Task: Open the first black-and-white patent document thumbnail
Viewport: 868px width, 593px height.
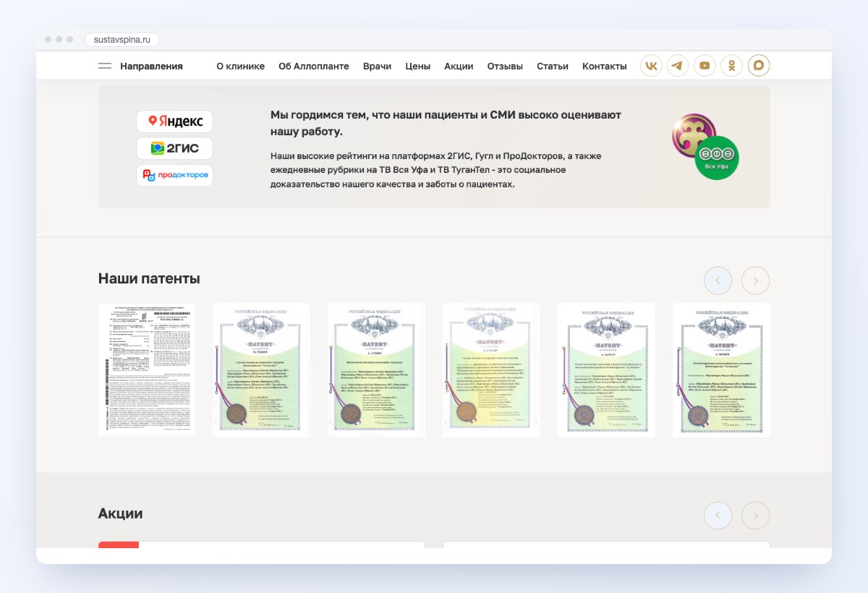Action: pos(147,370)
